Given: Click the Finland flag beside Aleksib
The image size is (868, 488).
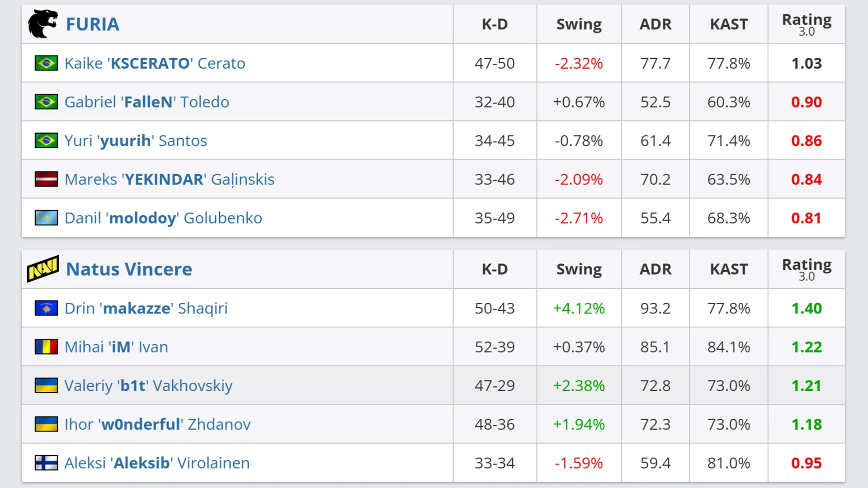Looking at the screenshot, I should pos(46,463).
